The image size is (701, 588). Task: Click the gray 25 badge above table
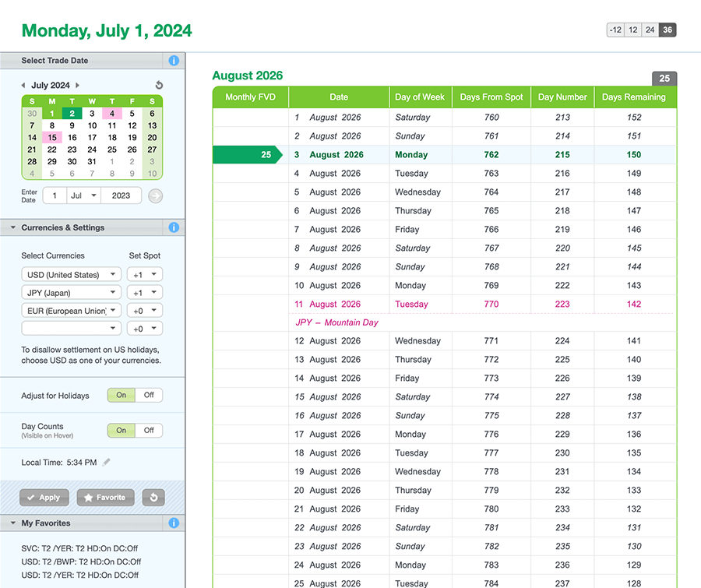(x=664, y=79)
